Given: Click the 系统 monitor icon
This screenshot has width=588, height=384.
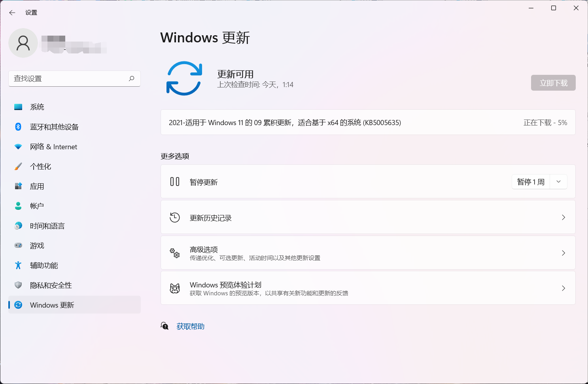Looking at the screenshot, I should pyautogui.click(x=18, y=107).
